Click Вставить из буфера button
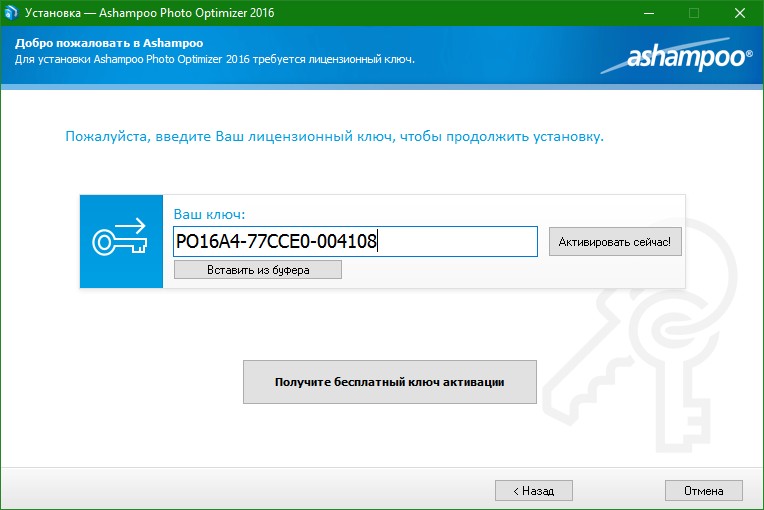Image resolution: width=764 pixels, height=510 pixels. tap(258, 270)
